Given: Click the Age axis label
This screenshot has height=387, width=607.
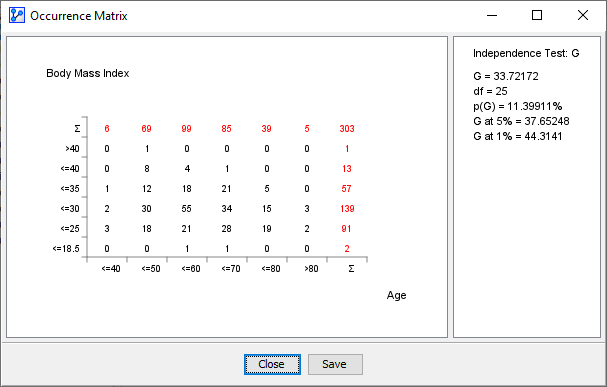Looking at the screenshot, I should tap(396, 295).
